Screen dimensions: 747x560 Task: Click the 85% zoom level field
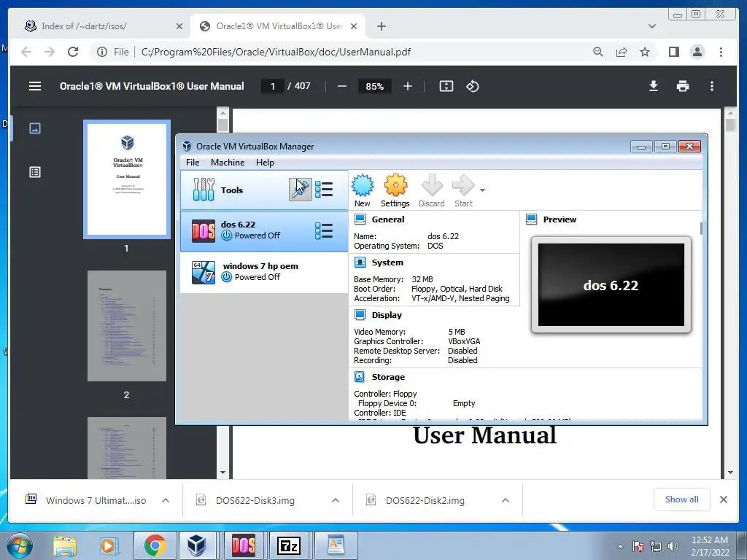[x=374, y=86]
